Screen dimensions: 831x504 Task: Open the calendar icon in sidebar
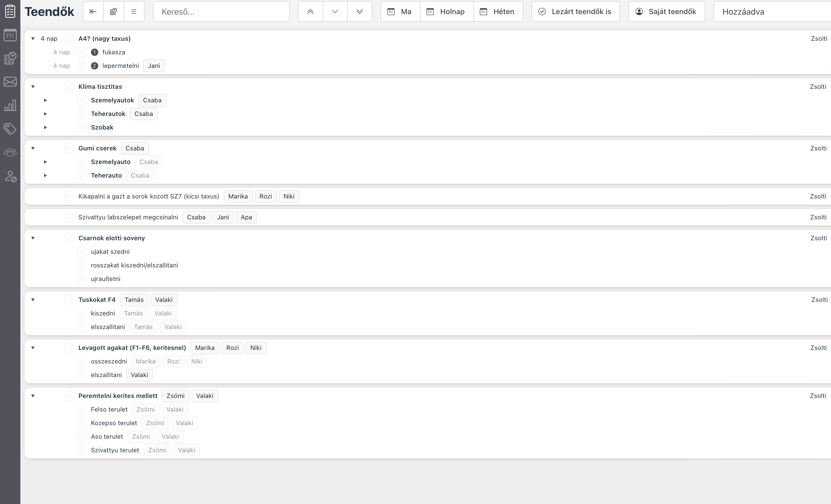10,35
